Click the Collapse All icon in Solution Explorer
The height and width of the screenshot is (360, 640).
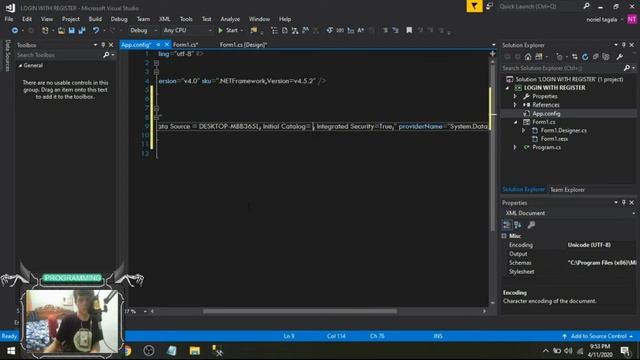point(596,57)
